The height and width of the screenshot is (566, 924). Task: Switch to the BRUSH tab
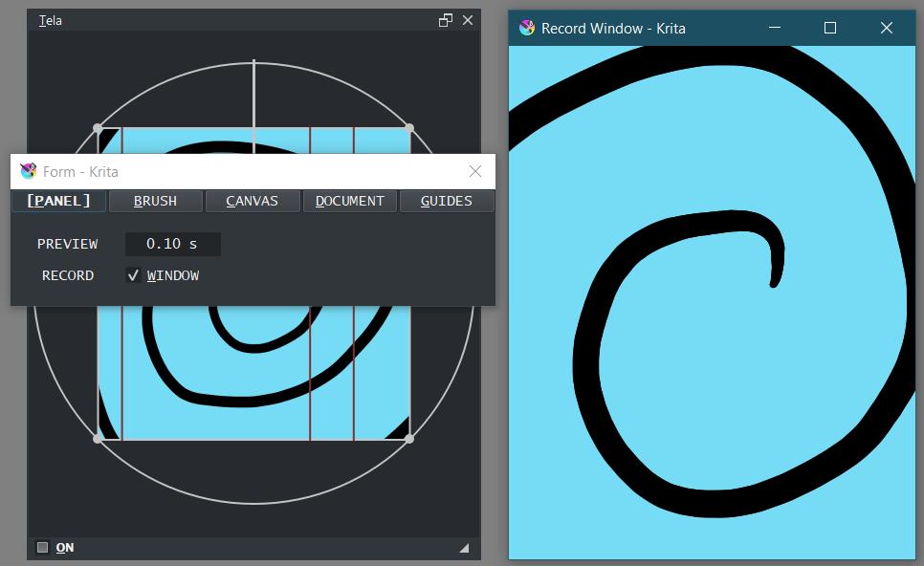pos(156,201)
